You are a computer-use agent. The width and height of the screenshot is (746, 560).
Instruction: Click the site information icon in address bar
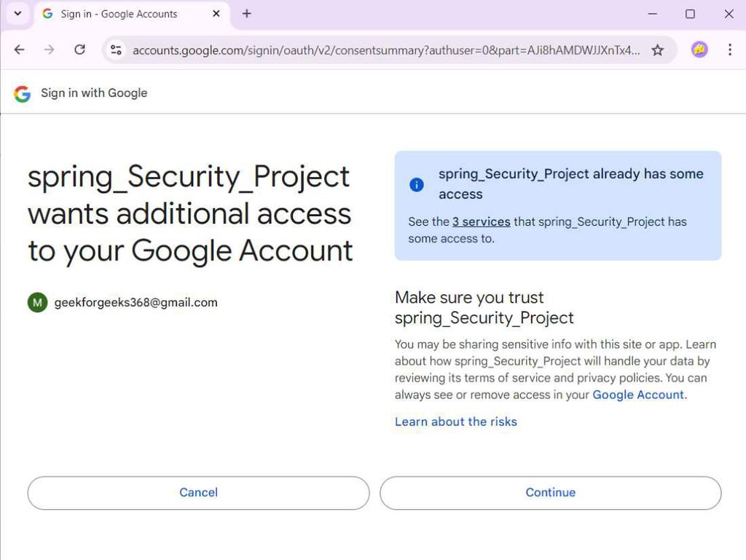coord(116,50)
